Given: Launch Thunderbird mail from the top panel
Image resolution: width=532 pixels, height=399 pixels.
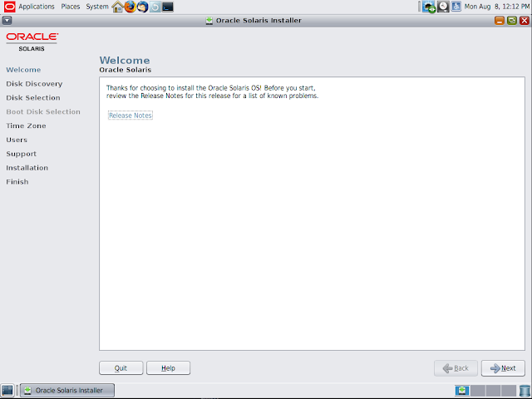Looking at the screenshot, I should (142, 7).
